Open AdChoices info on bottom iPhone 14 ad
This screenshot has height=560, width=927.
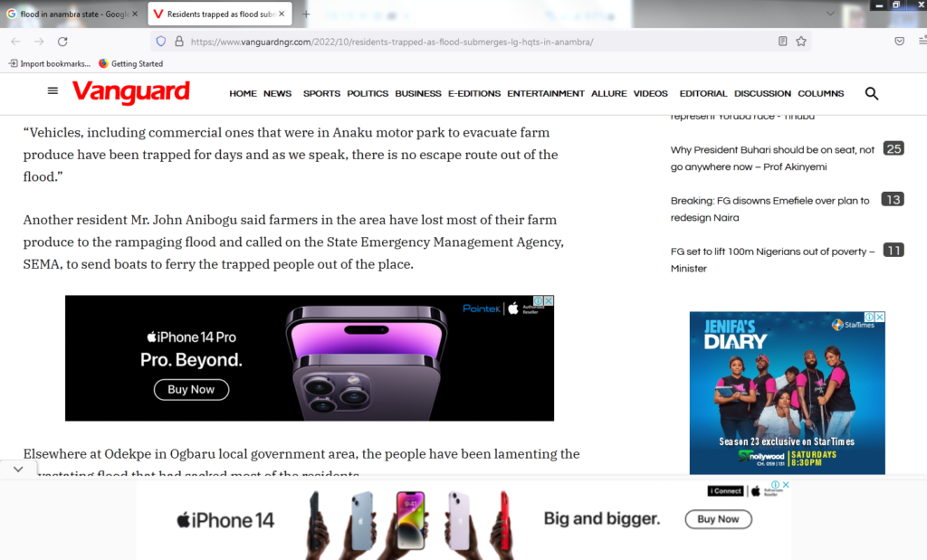click(776, 484)
